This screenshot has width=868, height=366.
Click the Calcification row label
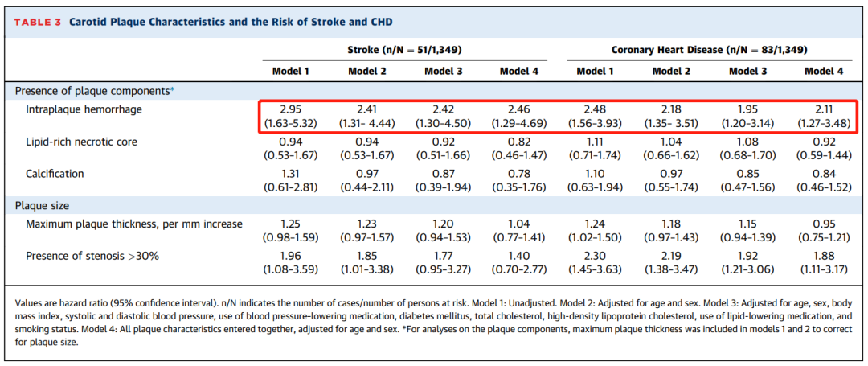pyautogui.click(x=55, y=174)
